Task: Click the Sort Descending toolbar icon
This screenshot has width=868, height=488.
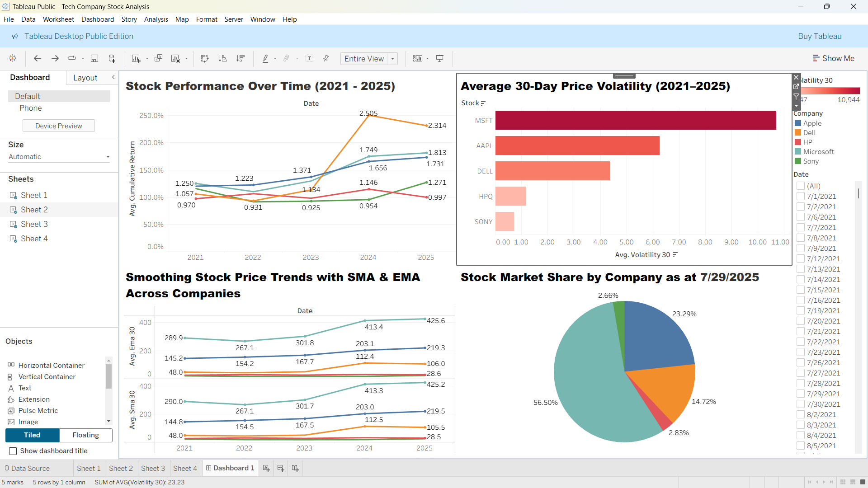Action: (241, 58)
